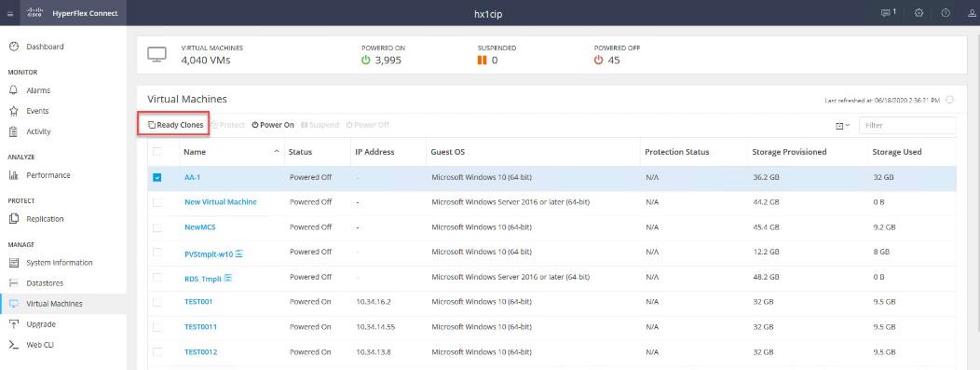
Task: Click the Suspended count 0
Action: pos(495,61)
